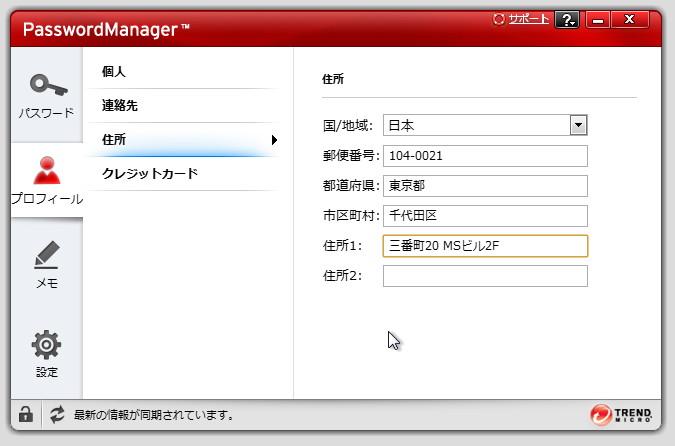Close the PasswordManager window

pos(629,19)
